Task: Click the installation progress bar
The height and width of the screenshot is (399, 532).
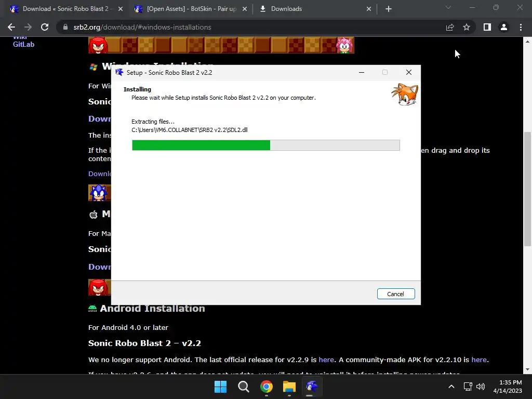Action: click(265, 145)
